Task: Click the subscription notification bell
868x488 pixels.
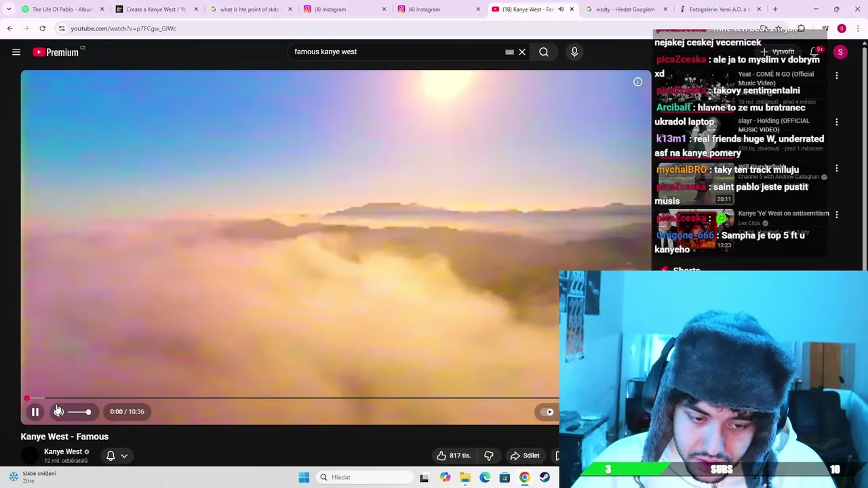Action: [111, 455]
